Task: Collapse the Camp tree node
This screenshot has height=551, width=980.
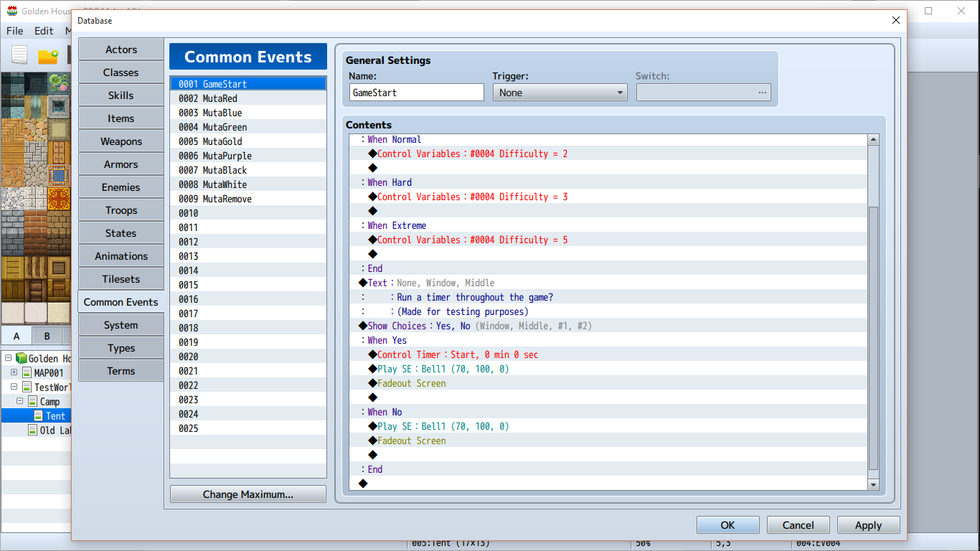Action: click(x=20, y=401)
